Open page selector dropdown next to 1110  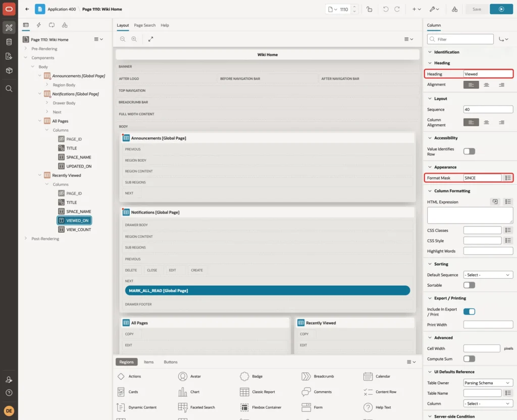coord(332,9)
